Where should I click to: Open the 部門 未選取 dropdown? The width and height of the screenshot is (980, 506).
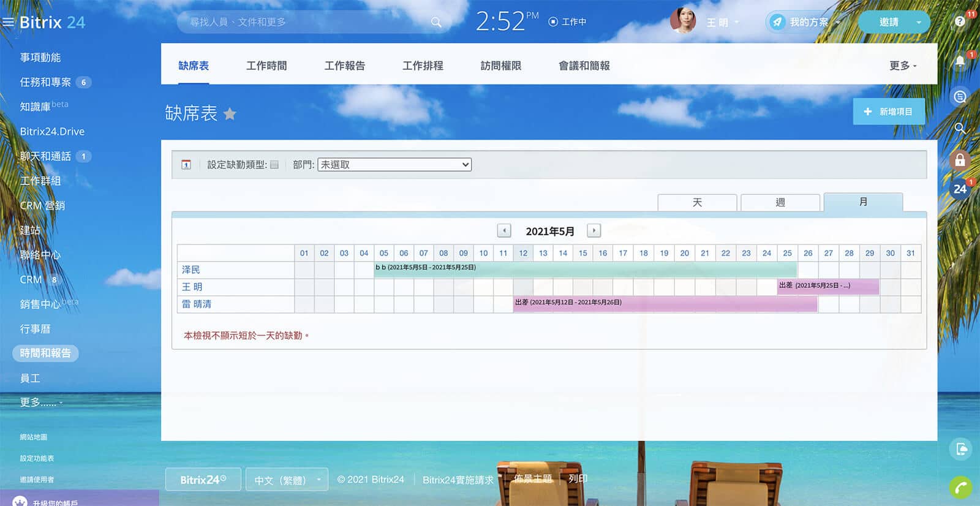394,165
